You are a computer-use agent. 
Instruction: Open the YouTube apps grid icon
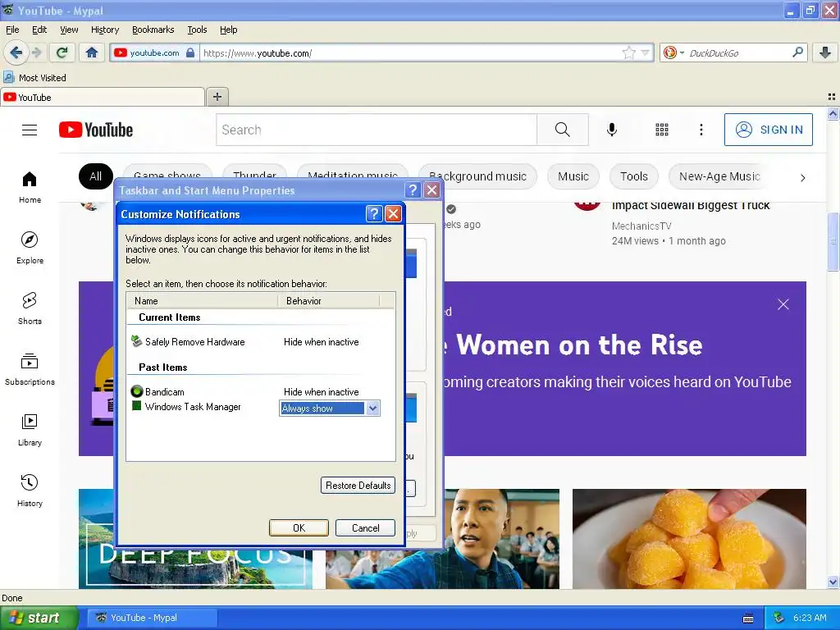coord(662,130)
